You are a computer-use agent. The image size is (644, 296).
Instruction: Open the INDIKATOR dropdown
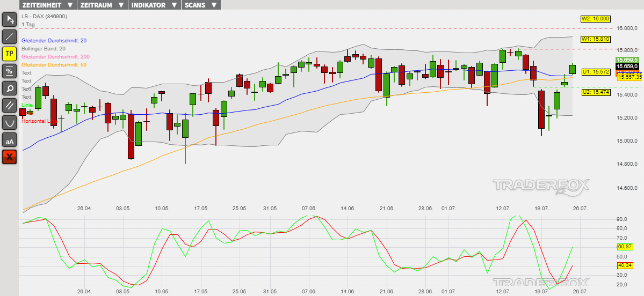tap(154, 5)
